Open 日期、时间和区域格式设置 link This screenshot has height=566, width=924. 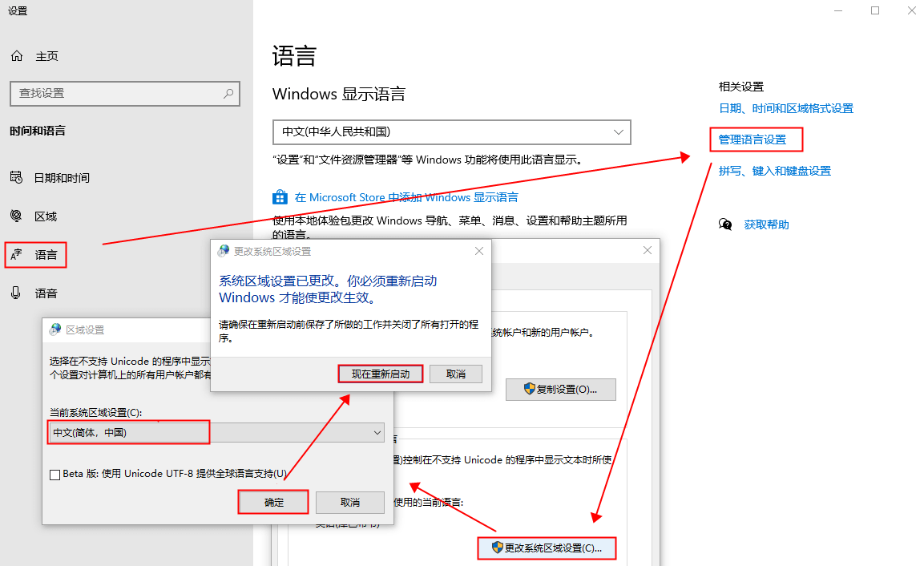point(786,108)
